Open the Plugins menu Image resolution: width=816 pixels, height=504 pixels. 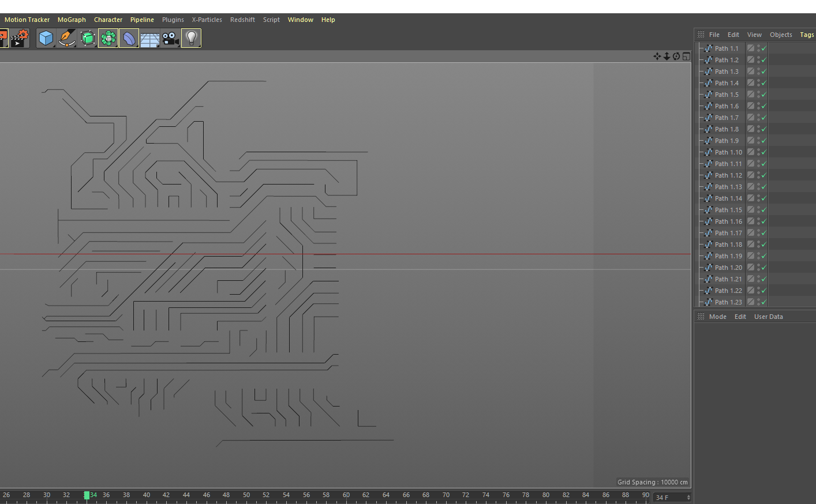173,20
